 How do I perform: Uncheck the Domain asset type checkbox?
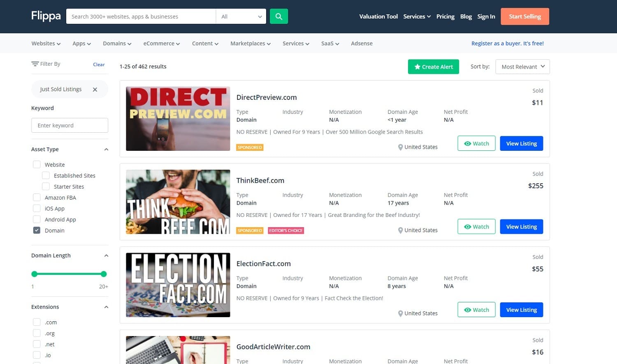[x=37, y=230]
